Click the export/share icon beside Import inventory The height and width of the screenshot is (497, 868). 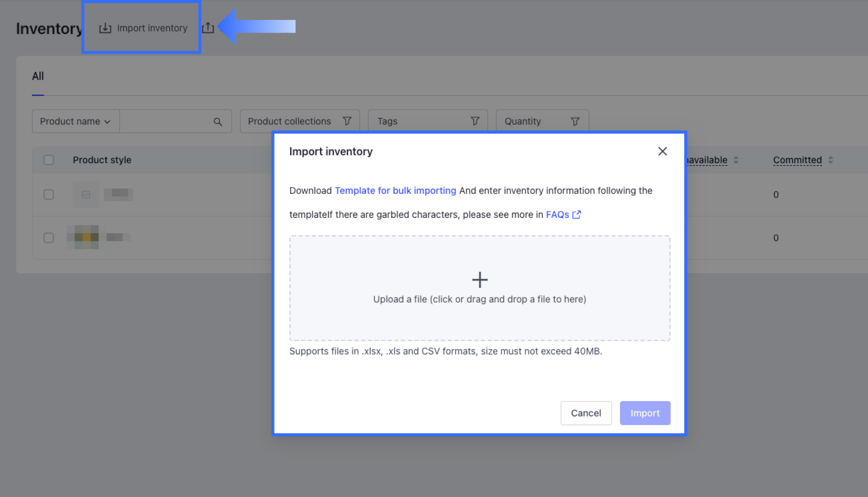pos(208,28)
